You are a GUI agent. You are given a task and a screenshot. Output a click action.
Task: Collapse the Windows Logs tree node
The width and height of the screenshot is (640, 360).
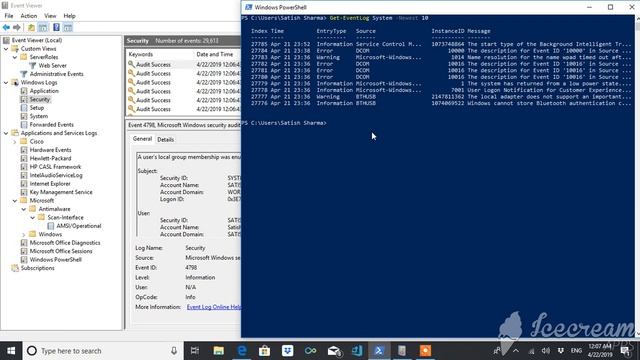[x=6, y=82]
